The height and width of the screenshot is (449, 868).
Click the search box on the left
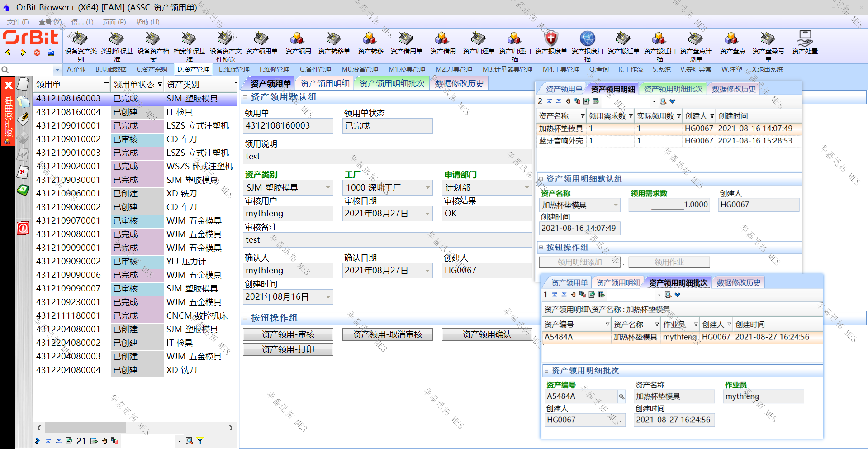(27, 70)
